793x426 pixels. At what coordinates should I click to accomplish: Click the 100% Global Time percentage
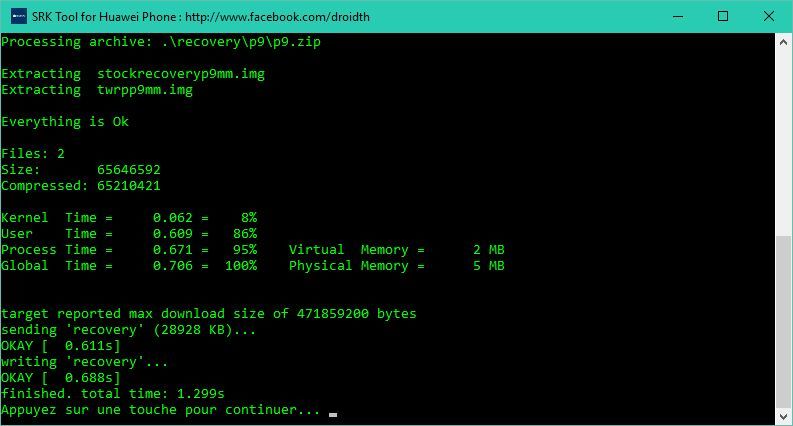(241, 266)
